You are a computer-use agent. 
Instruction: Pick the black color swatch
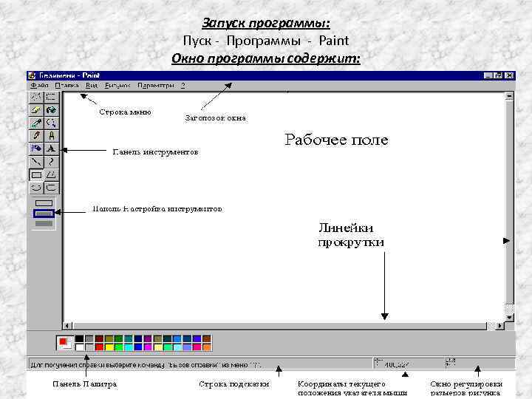pyautogui.click(x=79, y=338)
